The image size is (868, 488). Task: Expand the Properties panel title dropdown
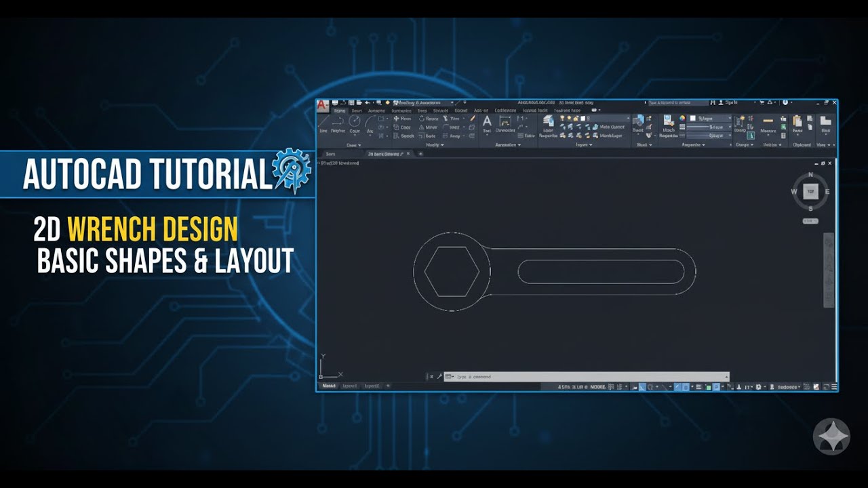(x=693, y=145)
